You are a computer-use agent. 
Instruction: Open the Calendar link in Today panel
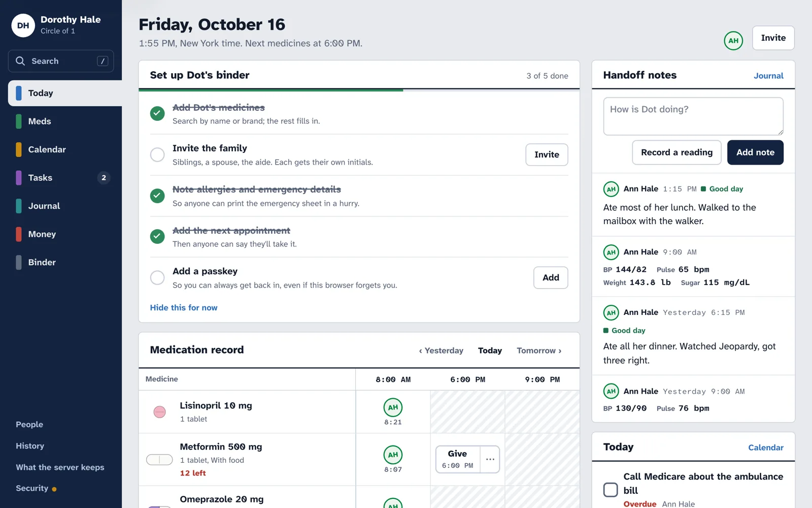[x=766, y=448]
